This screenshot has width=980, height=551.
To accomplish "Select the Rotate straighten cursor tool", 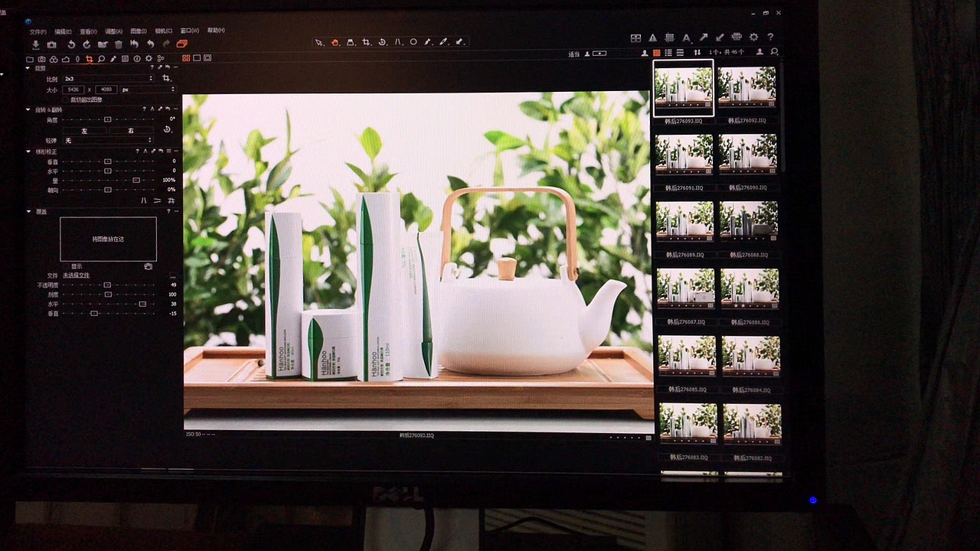I will point(382,42).
